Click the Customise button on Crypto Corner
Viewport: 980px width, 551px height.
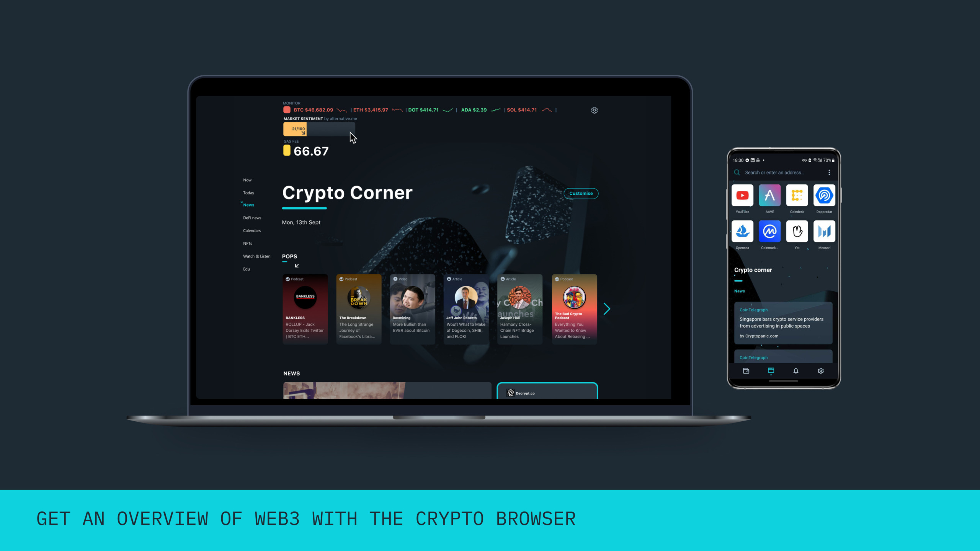(x=580, y=193)
